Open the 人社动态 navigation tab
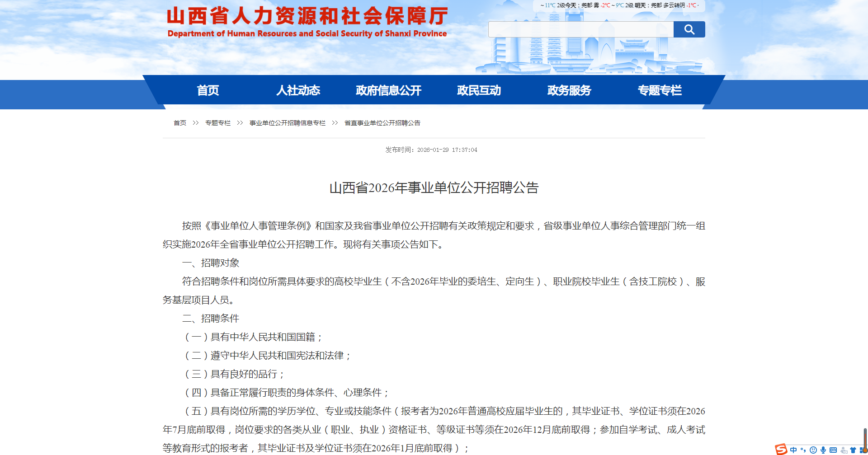This screenshot has height=455, width=868. [298, 90]
